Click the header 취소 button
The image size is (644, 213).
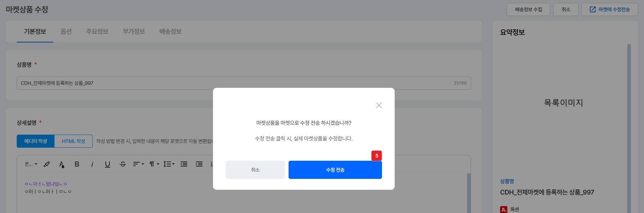[x=566, y=9]
